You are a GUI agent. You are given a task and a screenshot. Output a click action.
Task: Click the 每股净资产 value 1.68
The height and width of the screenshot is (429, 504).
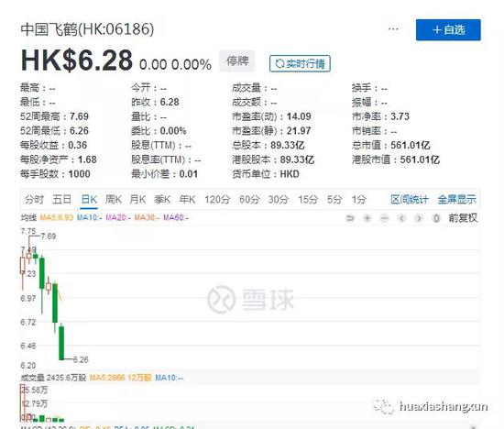click(x=87, y=159)
